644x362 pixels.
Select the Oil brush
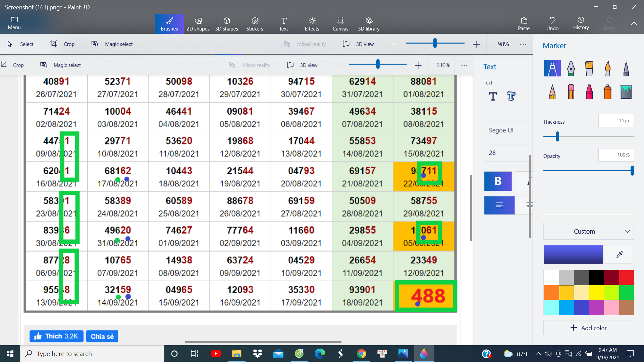click(x=589, y=68)
